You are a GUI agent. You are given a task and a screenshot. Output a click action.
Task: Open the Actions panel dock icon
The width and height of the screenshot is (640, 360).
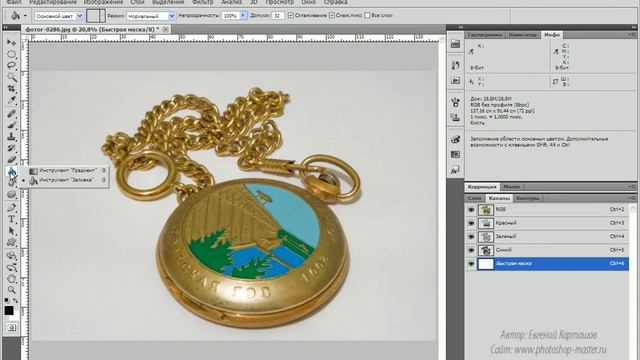pos(456,80)
